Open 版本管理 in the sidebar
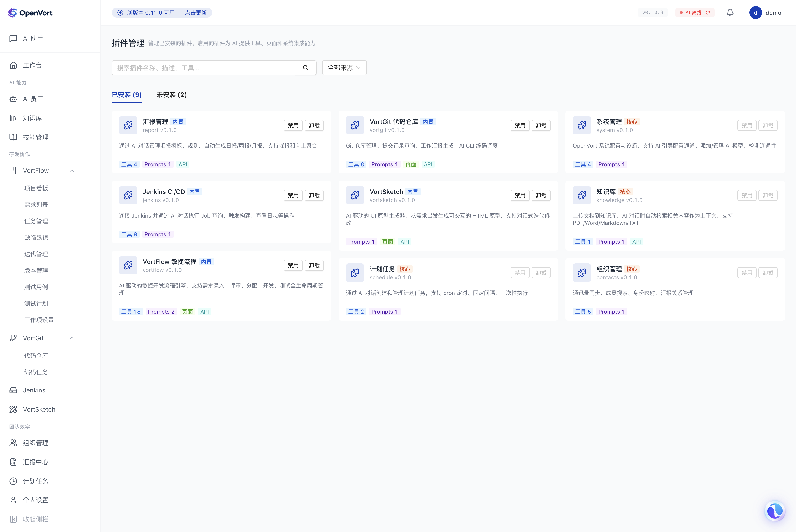Image resolution: width=796 pixels, height=532 pixels. [36, 270]
